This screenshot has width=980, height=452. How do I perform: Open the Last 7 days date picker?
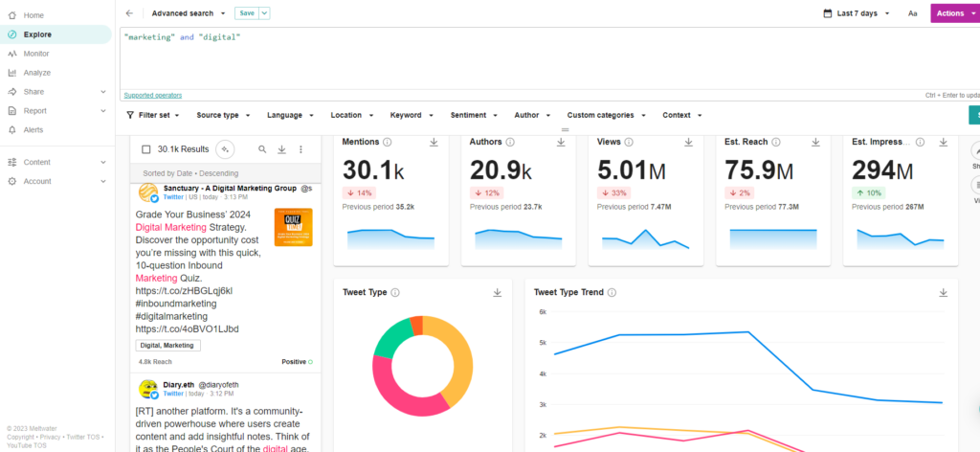click(857, 13)
